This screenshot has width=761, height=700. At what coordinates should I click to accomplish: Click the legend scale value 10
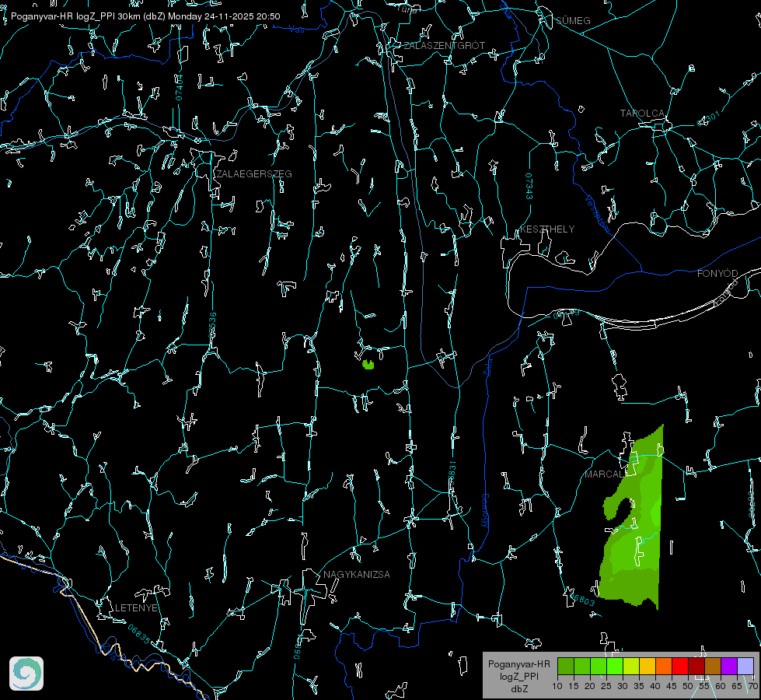tap(557, 687)
